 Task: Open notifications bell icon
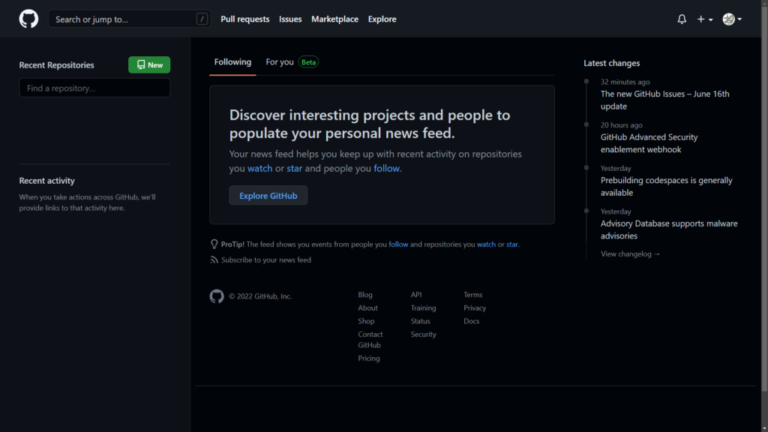tap(682, 19)
